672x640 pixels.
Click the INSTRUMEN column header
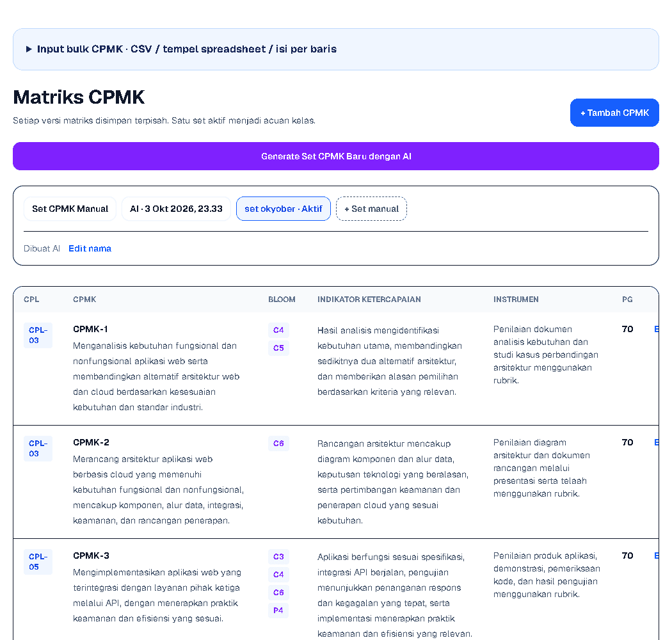pos(516,300)
